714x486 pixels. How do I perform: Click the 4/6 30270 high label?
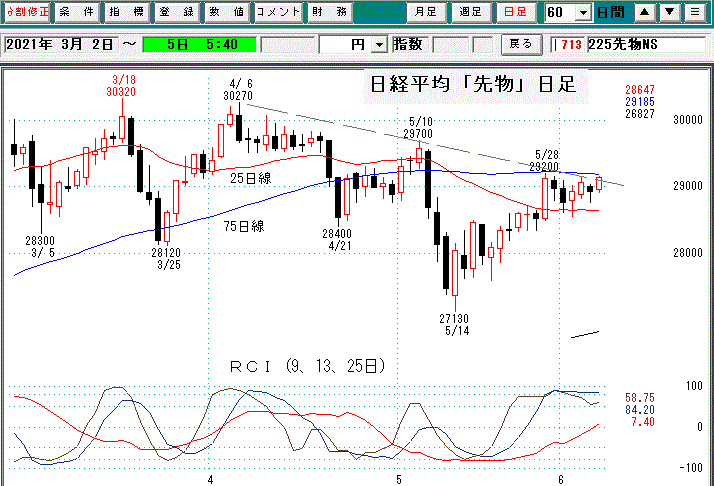pos(238,90)
